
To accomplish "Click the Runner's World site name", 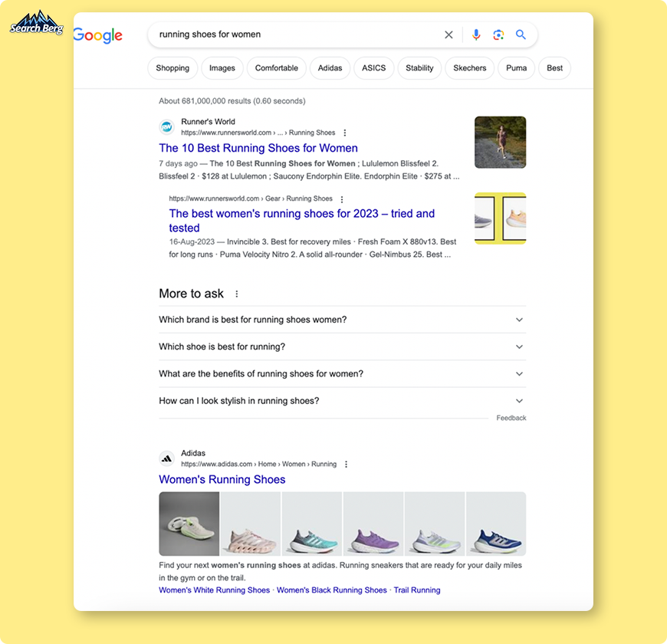I will pyautogui.click(x=208, y=122).
